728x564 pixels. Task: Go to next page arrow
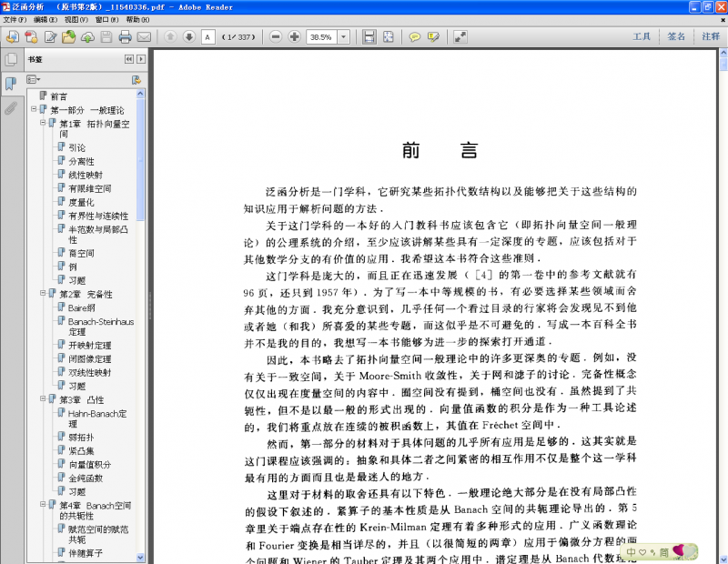point(189,36)
